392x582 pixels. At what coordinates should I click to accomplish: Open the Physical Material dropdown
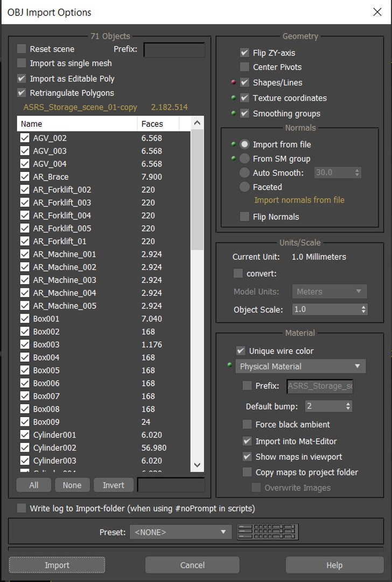[x=300, y=366]
